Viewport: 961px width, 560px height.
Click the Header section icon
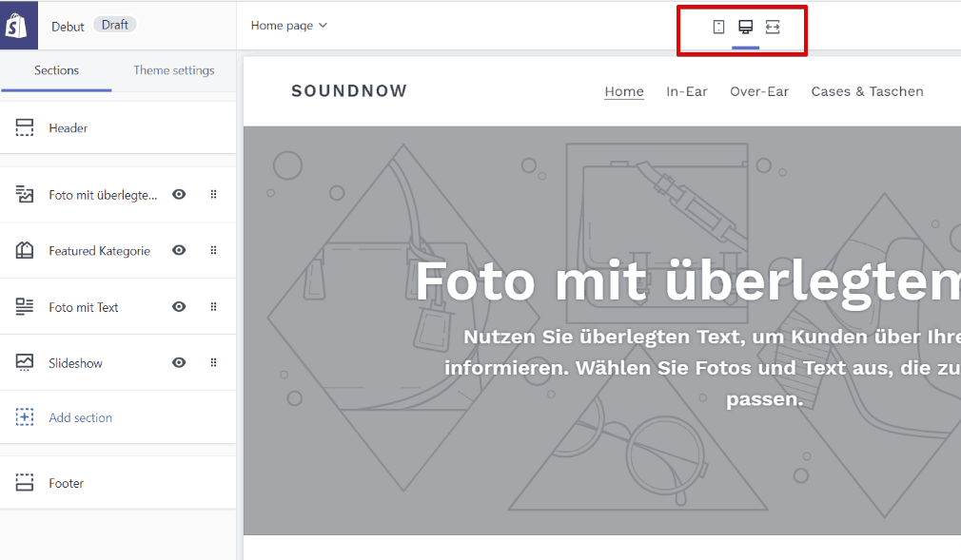tap(25, 127)
